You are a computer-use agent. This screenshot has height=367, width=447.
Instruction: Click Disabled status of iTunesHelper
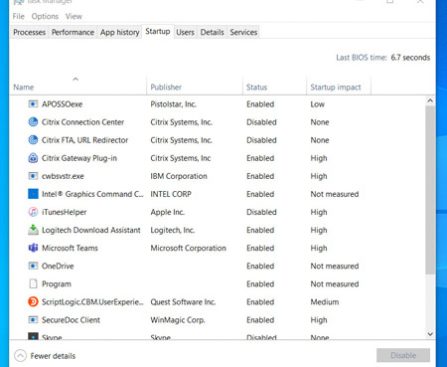(261, 212)
